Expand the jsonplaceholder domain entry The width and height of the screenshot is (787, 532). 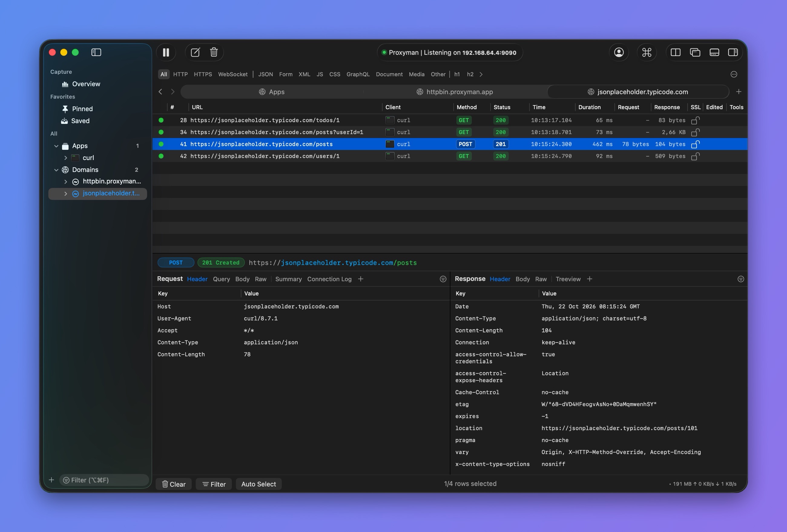point(66,194)
